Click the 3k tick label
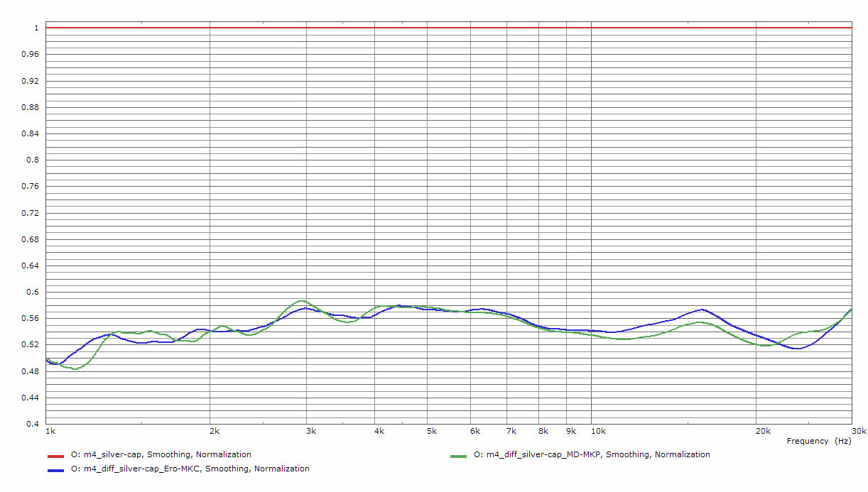 click(x=310, y=432)
